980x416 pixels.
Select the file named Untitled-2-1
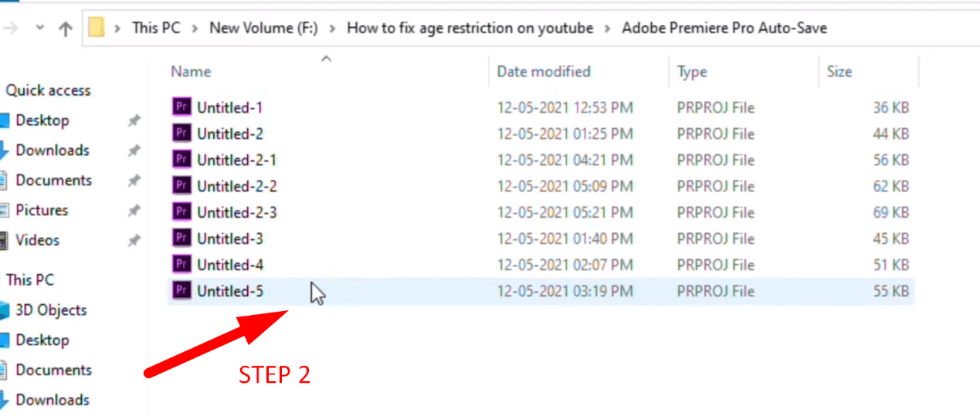237,160
